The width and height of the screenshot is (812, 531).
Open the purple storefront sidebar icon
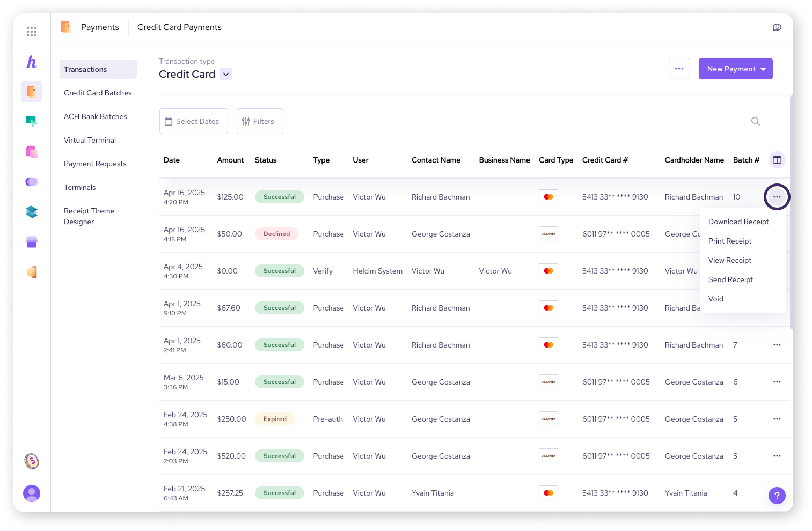(x=32, y=242)
